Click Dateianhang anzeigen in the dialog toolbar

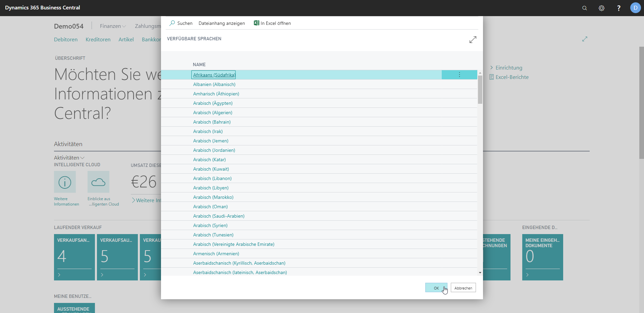tap(222, 23)
